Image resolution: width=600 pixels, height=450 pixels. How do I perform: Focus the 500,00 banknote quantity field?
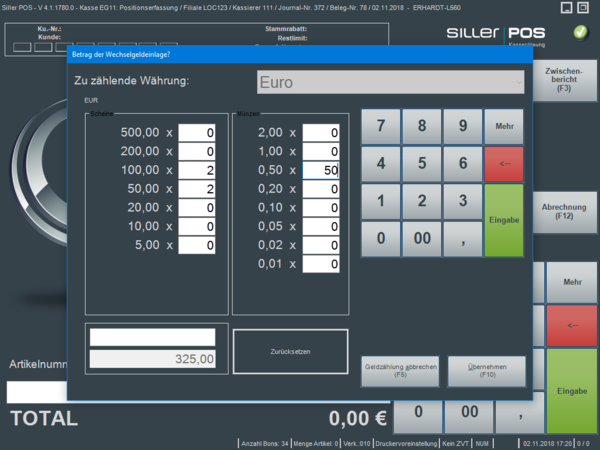coord(196,132)
